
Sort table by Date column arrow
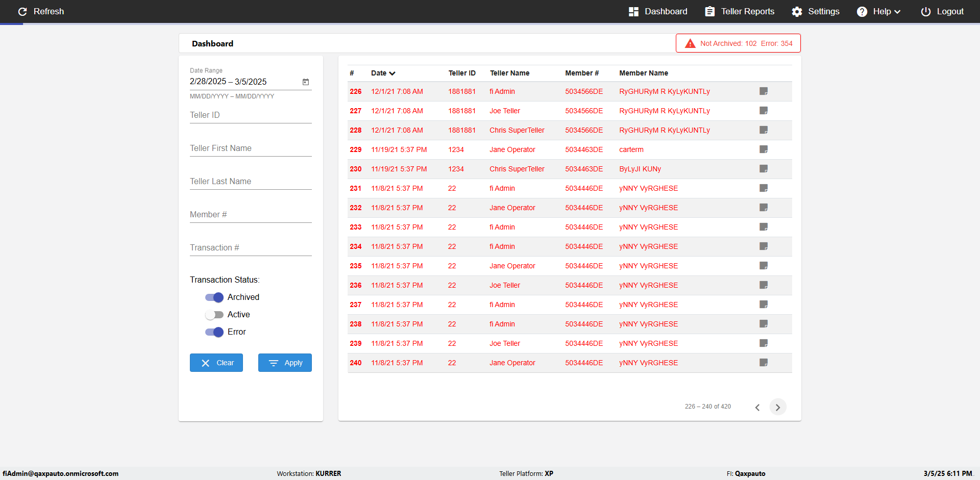coord(392,73)
